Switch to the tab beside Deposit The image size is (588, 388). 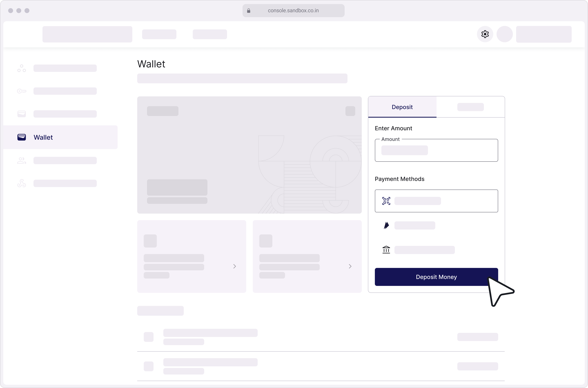coord(471,107)
